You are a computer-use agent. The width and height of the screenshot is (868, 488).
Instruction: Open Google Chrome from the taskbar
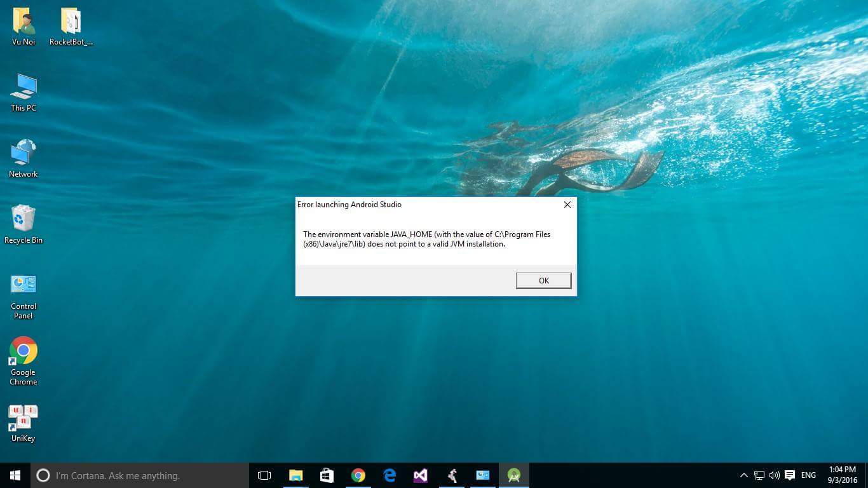(x=358, y=475)
